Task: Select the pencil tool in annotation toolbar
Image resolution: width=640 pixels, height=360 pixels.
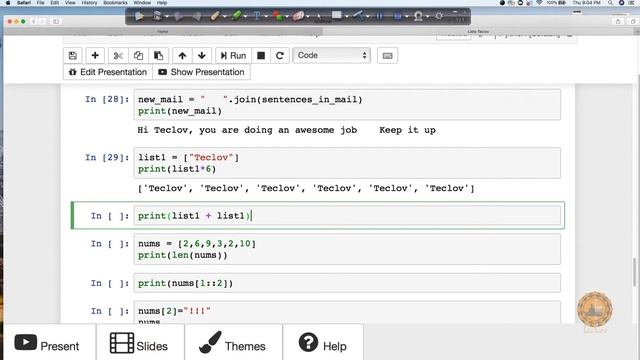Action: click(215, 16)
